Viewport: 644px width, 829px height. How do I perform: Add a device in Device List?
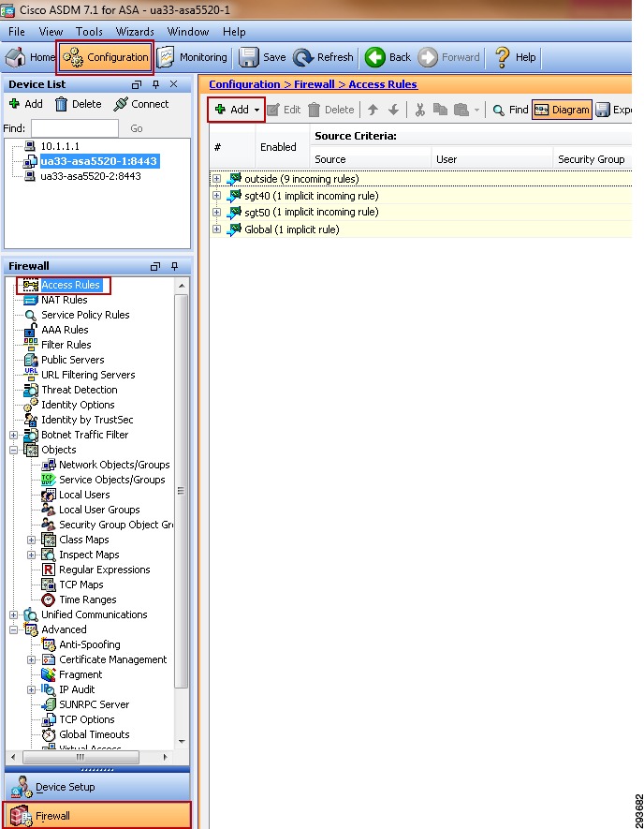[x=26, y=104]
